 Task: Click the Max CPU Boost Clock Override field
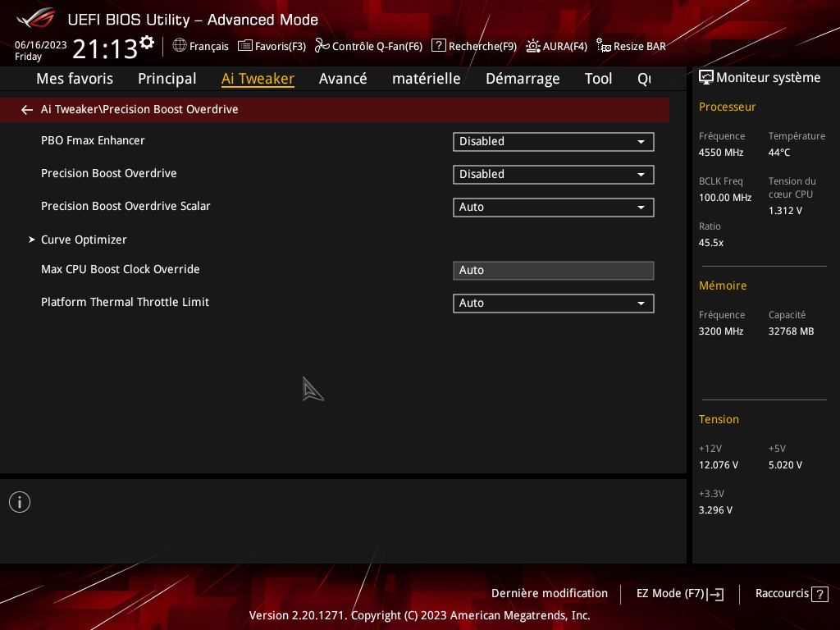click(553, 270)
